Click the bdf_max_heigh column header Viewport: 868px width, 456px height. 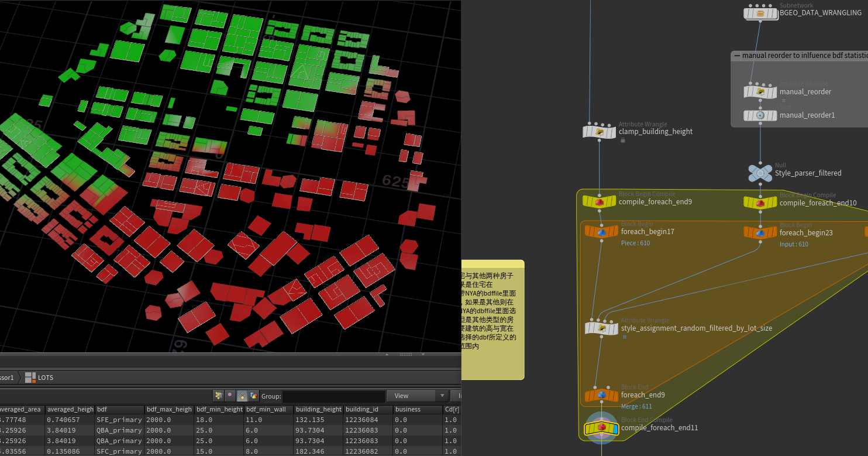pyautogui.click(x=168, y=409)
